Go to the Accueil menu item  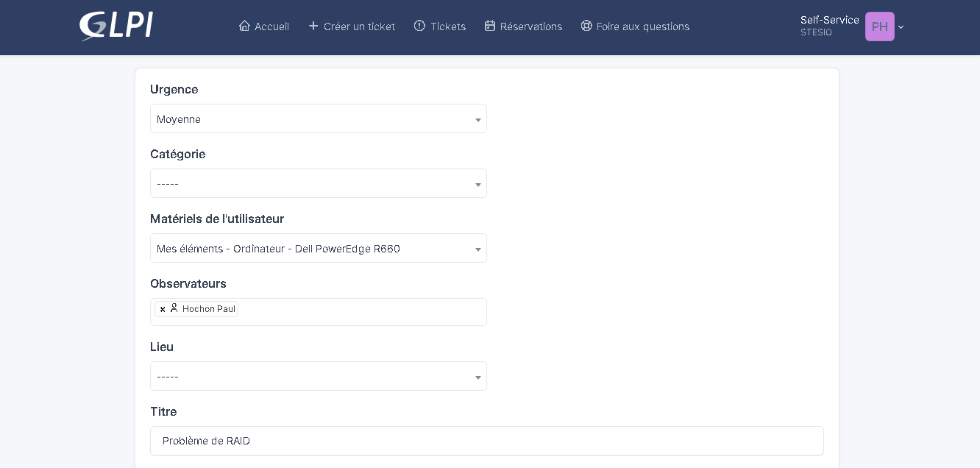(271, 26)
